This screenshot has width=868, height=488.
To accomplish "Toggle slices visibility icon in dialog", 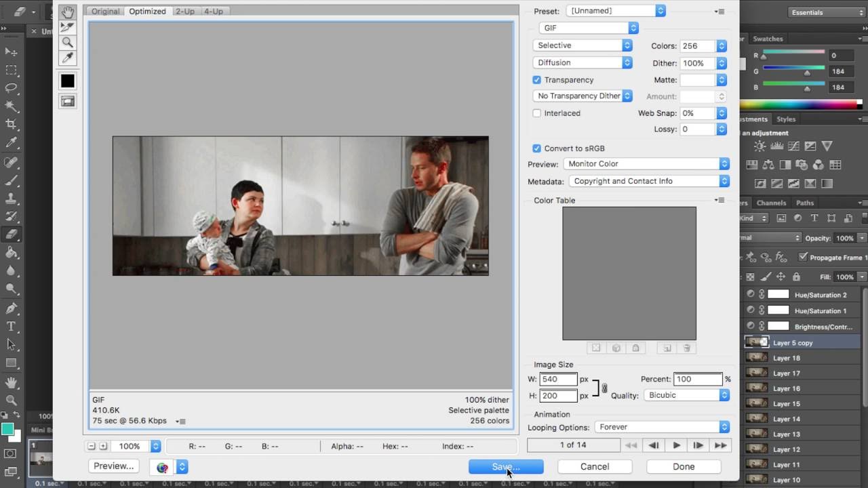I will click(x=67, y=101).
